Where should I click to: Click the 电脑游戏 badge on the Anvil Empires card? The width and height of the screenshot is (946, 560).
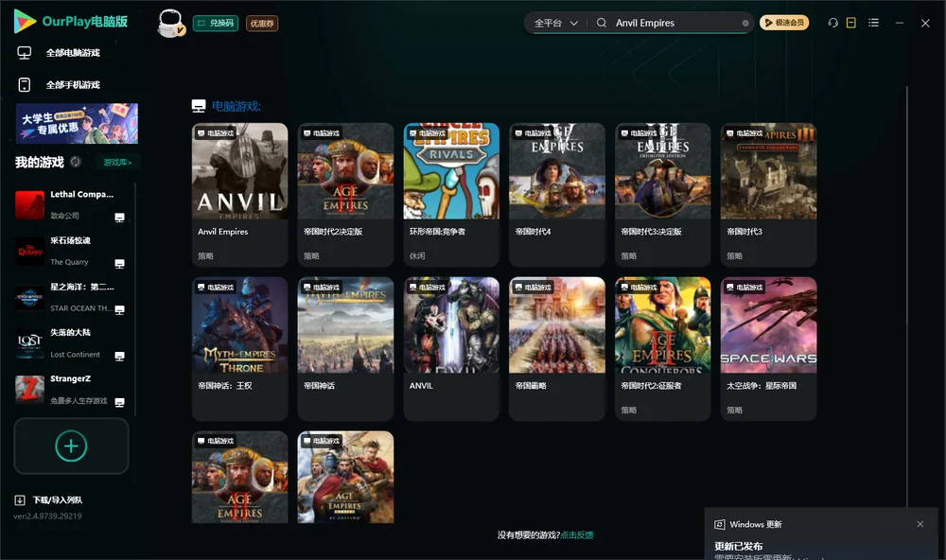point(216,132)
